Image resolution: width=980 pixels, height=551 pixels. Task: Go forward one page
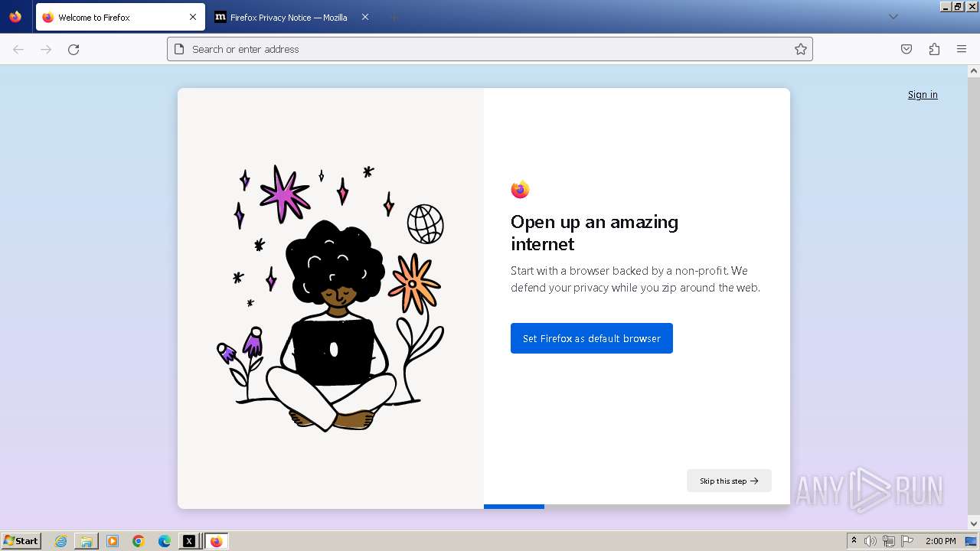click(46, 49)
